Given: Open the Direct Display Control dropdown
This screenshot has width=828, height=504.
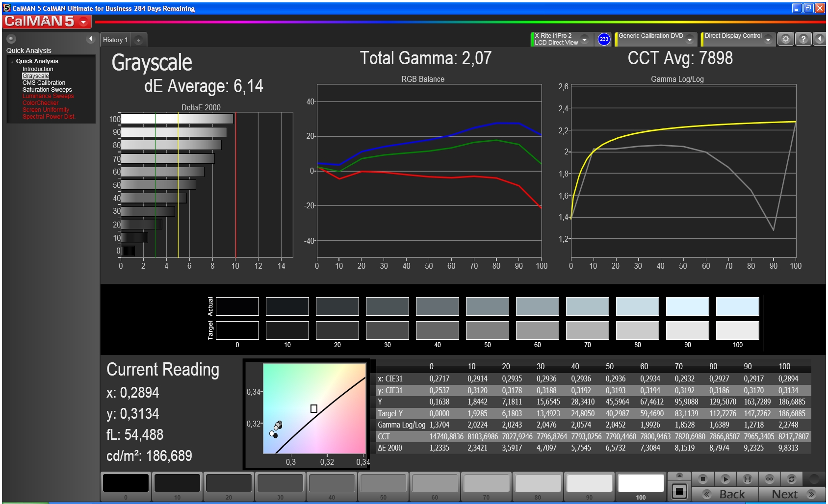Looking at the screenshot, I should [x=768, y=39].
